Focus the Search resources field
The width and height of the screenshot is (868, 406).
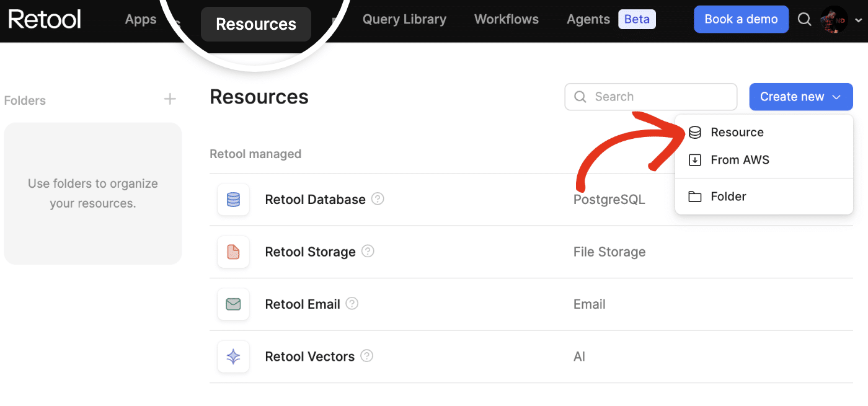click(651, 97)
